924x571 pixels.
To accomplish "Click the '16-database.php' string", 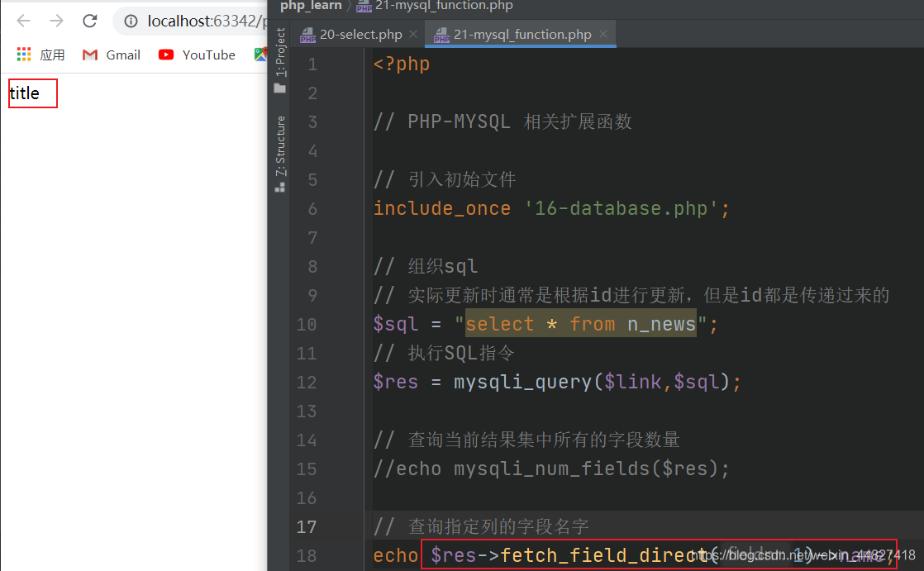I will coord(621,208).
